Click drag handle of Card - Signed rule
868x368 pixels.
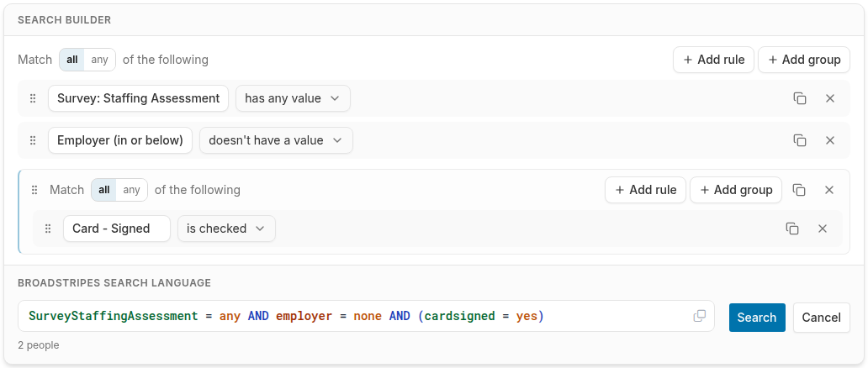[x=48, y=229]
